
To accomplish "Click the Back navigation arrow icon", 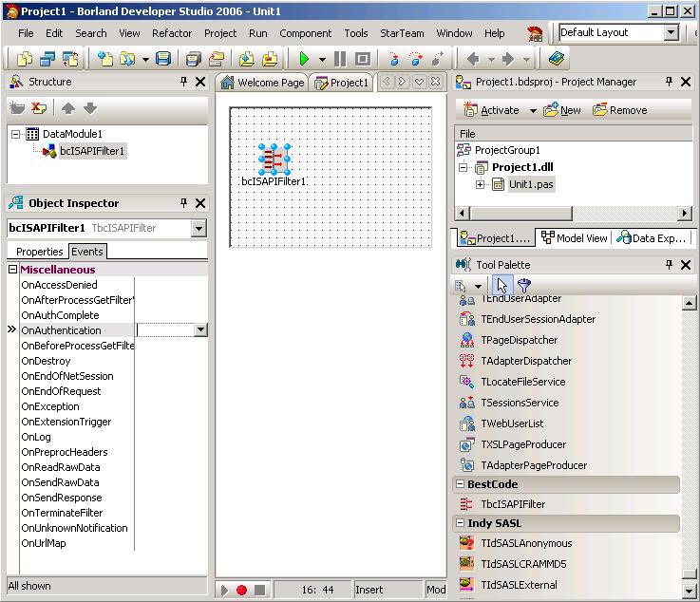I will [x=473, y=59].
